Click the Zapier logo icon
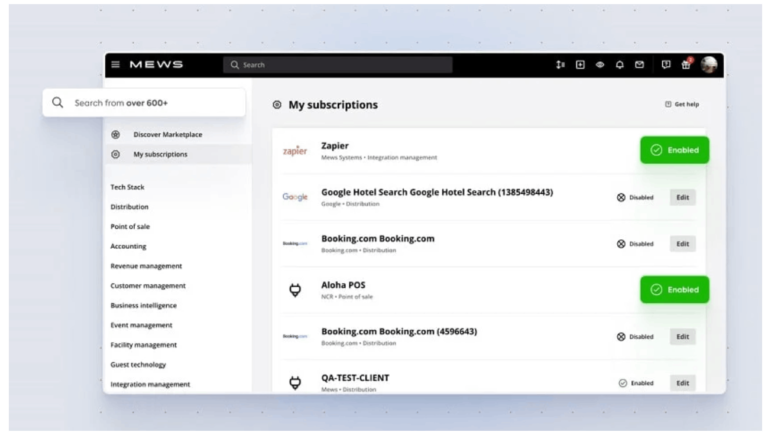Screen dimensions: 768x432 coord(295,151)
